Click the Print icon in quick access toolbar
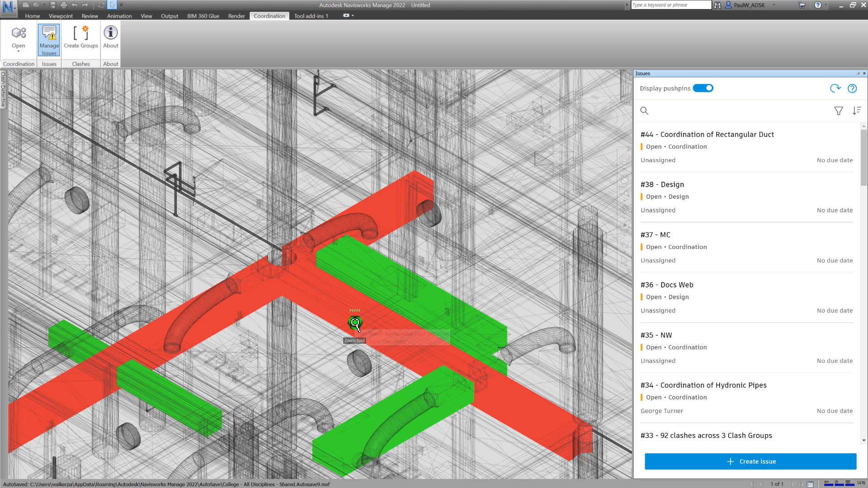Screen dimensions: 868x488 (x=63, y=5)
